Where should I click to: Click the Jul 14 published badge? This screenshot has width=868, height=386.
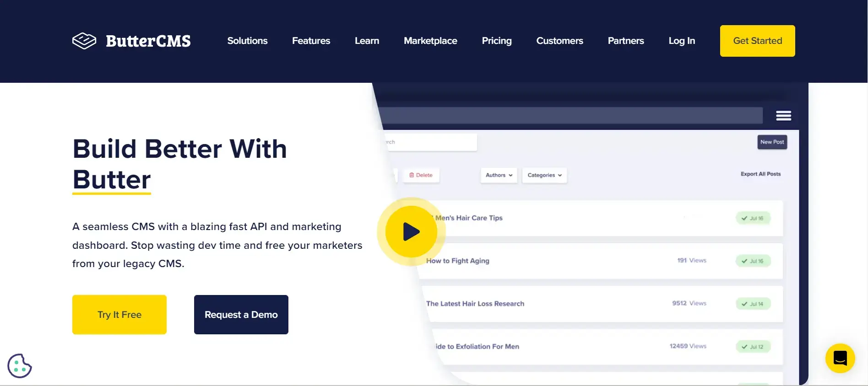click(x=753, y=304)
